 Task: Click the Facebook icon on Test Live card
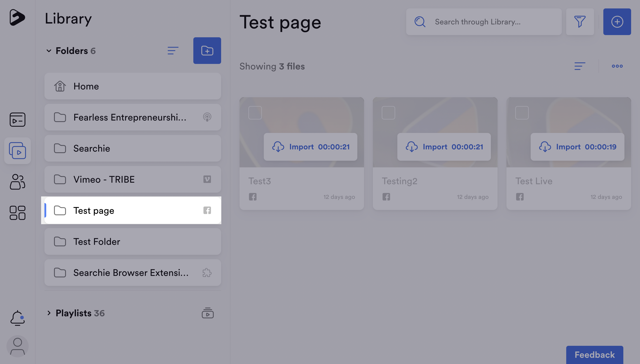(x=520, y=197)
